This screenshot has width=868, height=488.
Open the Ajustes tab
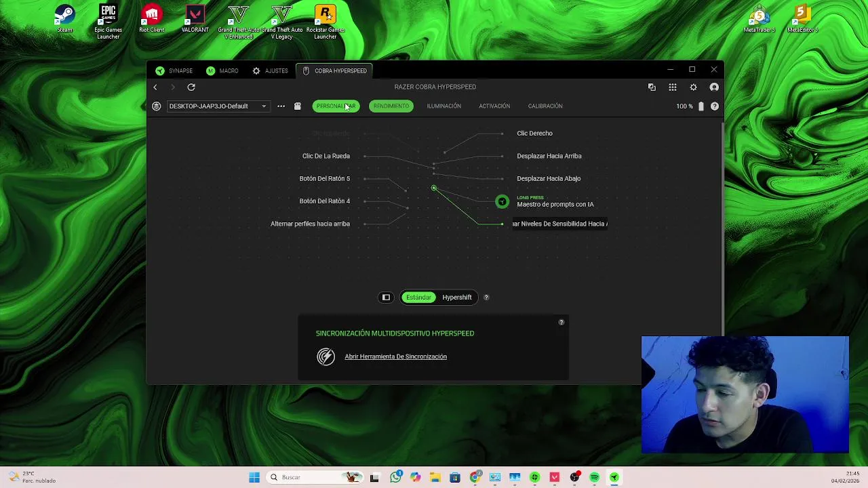pos(270,70)
